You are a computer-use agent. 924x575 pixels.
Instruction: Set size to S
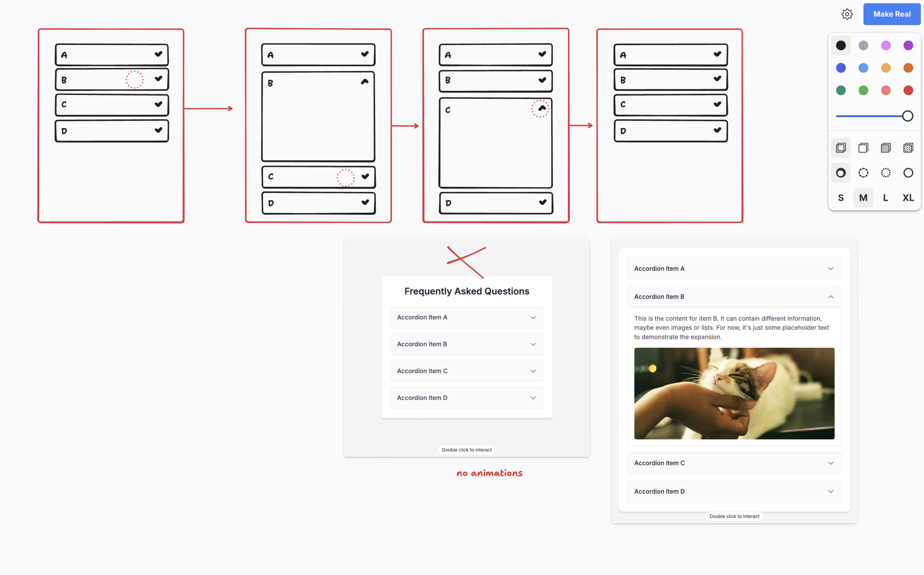coord(841,198)
